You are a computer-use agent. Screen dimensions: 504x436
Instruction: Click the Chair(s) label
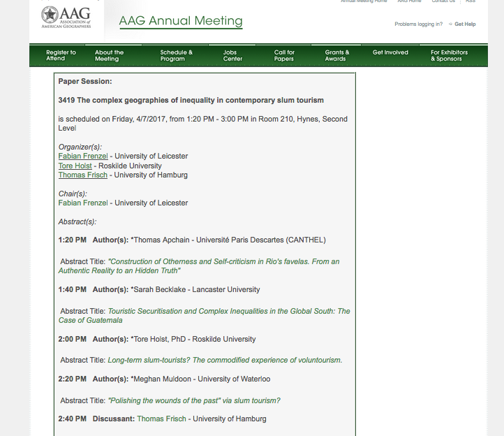point(73,194)
